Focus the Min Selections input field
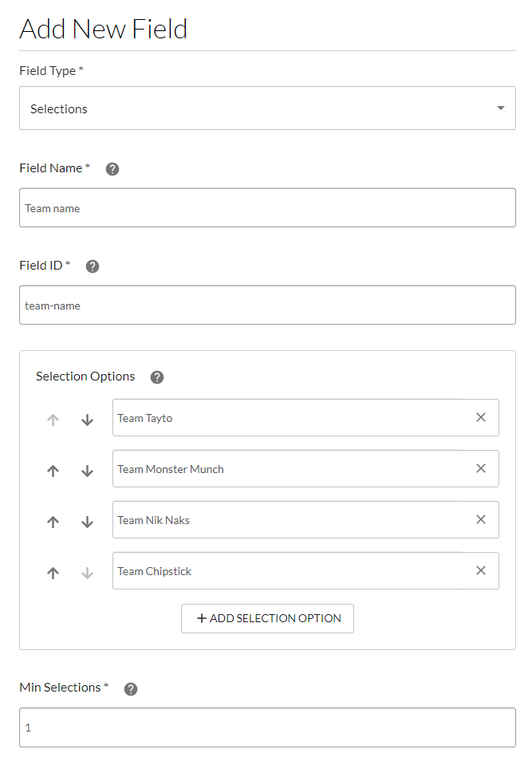The image size is (532, 757). click(267, 727)
